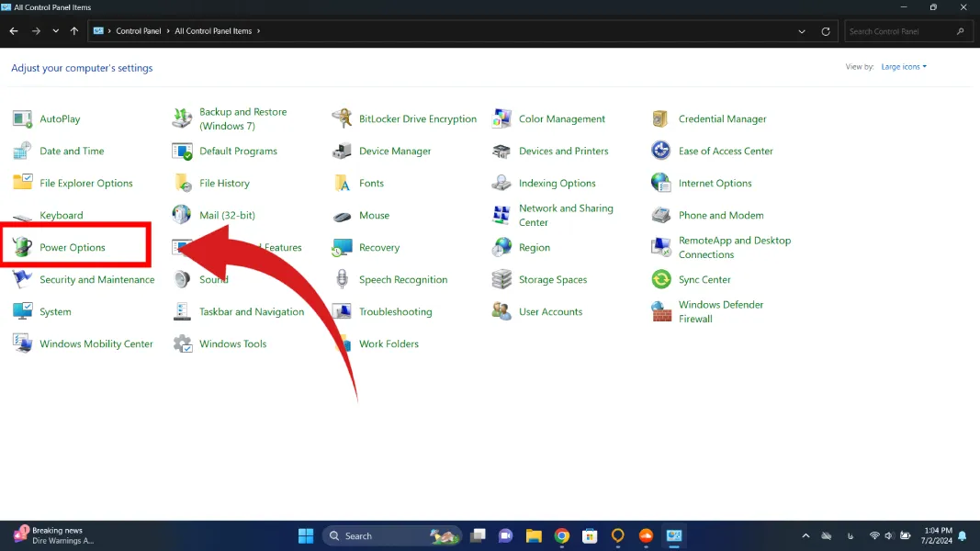Open the Credential Manager icon

[661, 118]
